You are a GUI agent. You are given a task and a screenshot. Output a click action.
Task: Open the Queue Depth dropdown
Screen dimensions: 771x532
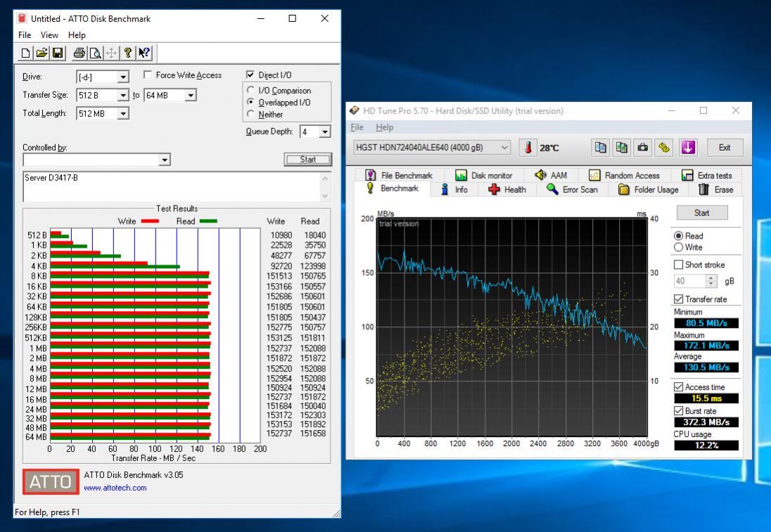point(316,132)
